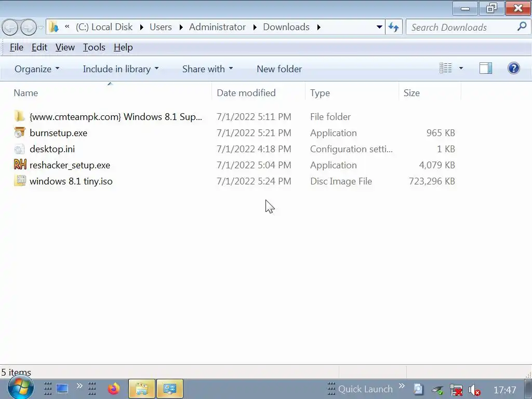Restore down the Explorer window

[491, 8]
